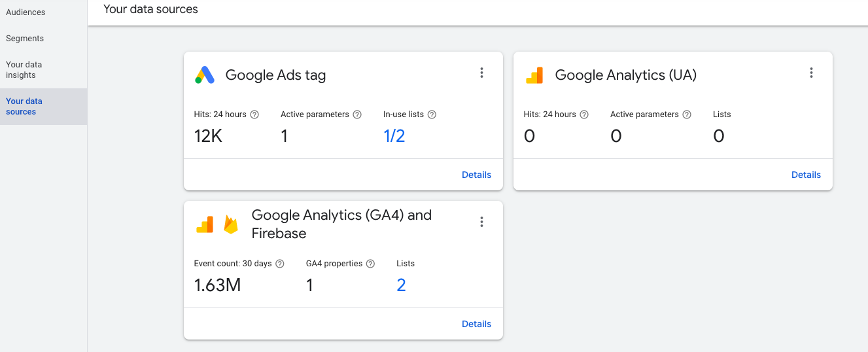The image size is (868, 352).
Task: Click help icon next to GA4 properties
Action: [x=370, y=264]
